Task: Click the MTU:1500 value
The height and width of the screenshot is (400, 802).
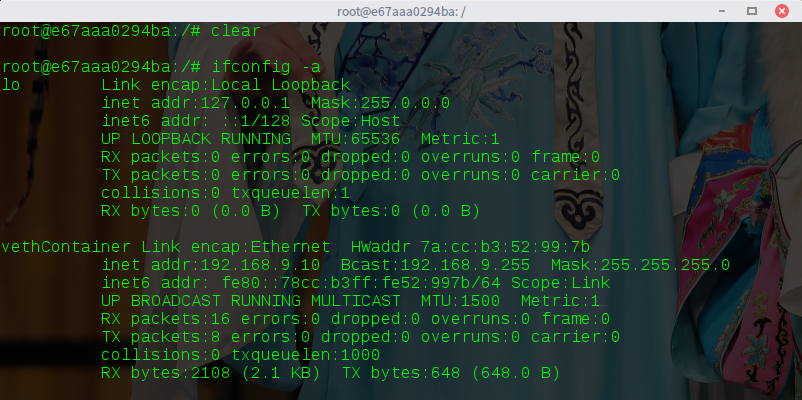Action: point(461,301)
